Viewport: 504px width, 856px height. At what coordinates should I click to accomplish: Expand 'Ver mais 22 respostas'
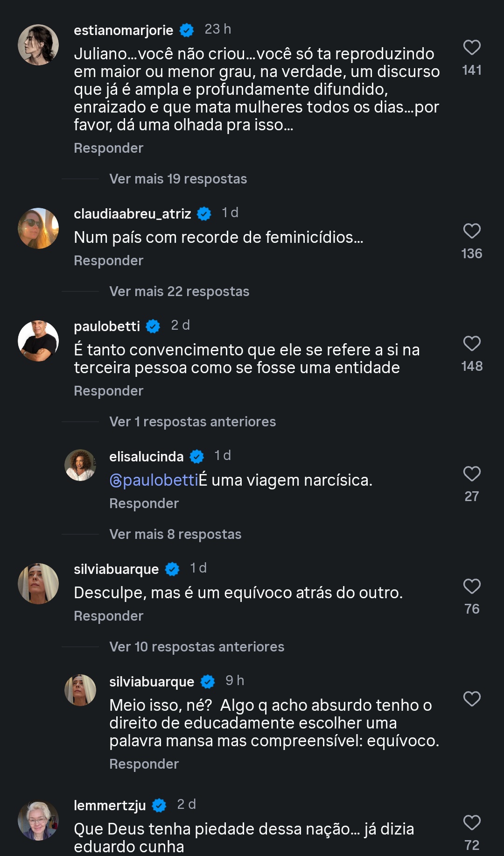179,291
